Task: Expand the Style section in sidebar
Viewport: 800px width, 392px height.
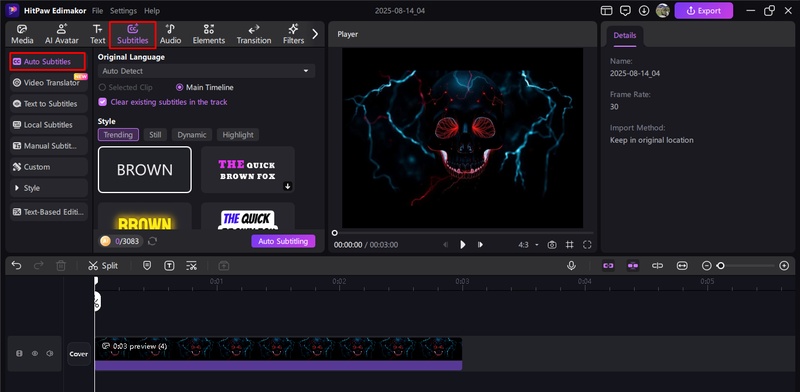Action: pyautogui.click(x=49, y=188)
